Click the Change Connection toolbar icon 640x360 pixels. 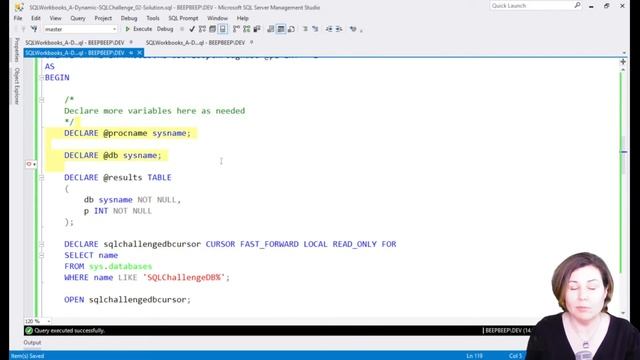tap(34, 29)
